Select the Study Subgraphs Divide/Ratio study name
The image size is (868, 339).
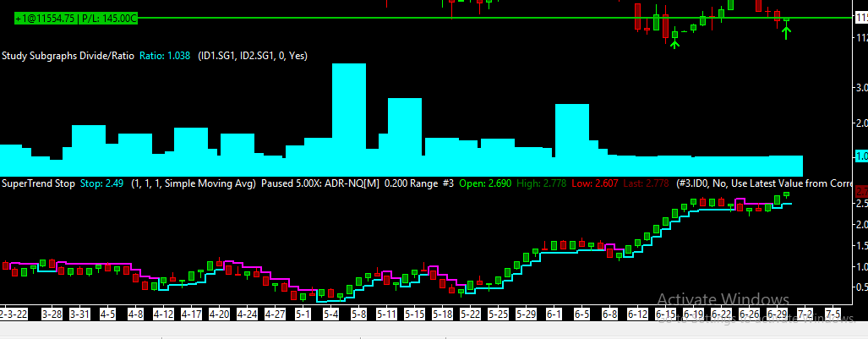[68, 56]
